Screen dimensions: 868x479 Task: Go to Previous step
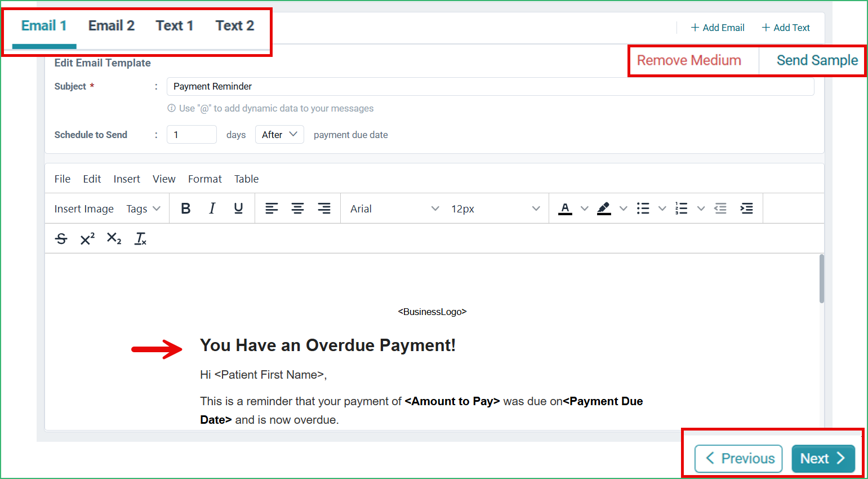pyautogui.click(x=738, y=459)
